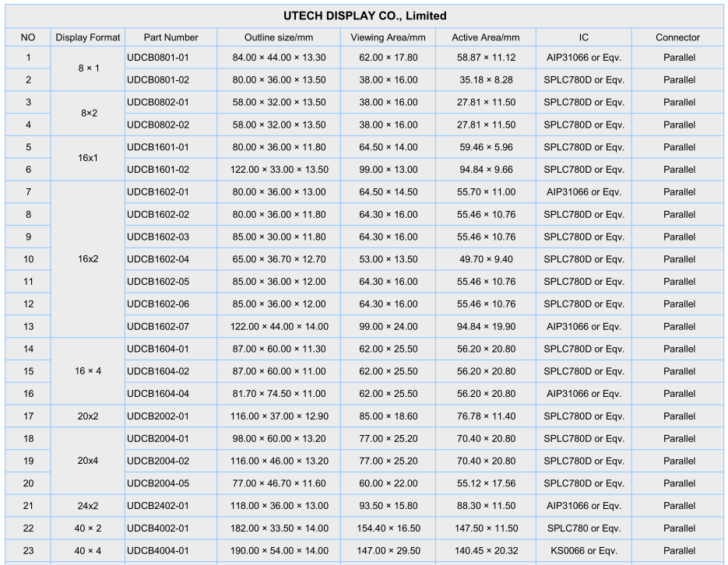
Task: Click active area 140.45 × 20.32
Action: [x=486, y=551]
